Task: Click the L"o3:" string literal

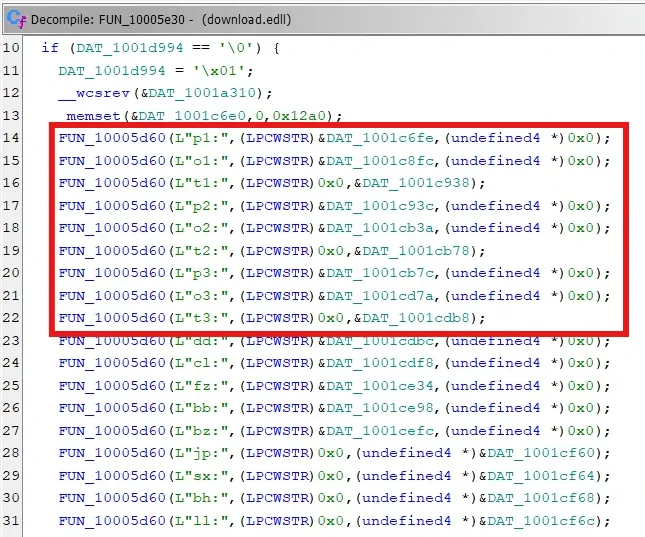Action: click(202, 296)
